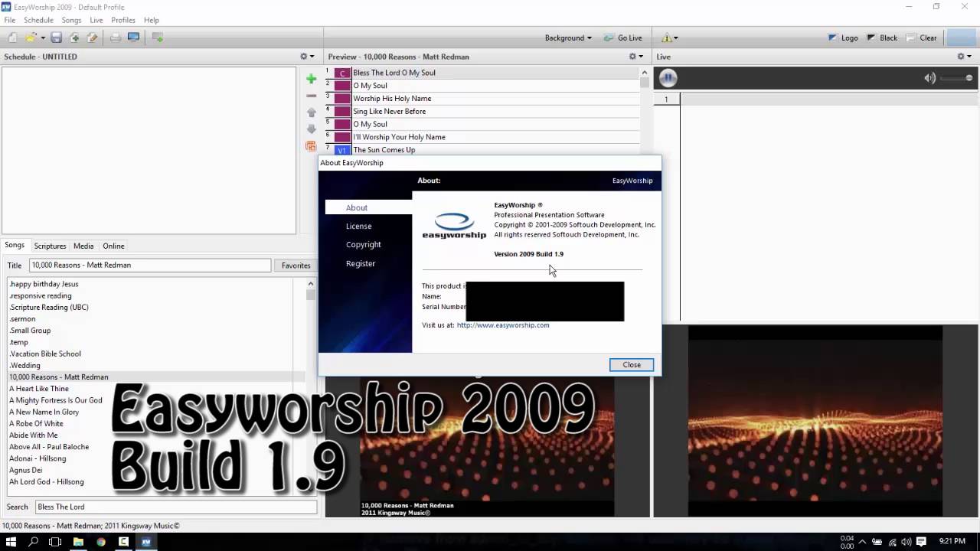Toggle the Black screen
This screenshot has width=980, height=551.
[x=882, y=37]
